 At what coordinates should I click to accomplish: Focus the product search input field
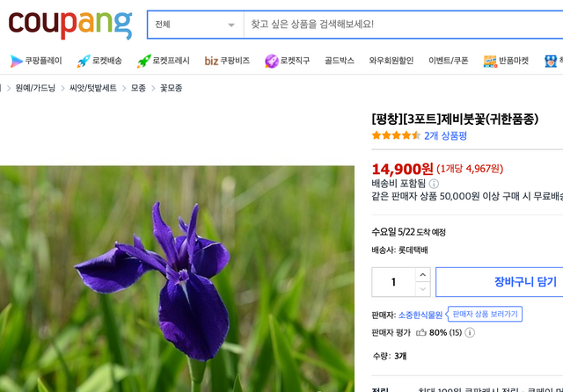[x=403, y=25]
